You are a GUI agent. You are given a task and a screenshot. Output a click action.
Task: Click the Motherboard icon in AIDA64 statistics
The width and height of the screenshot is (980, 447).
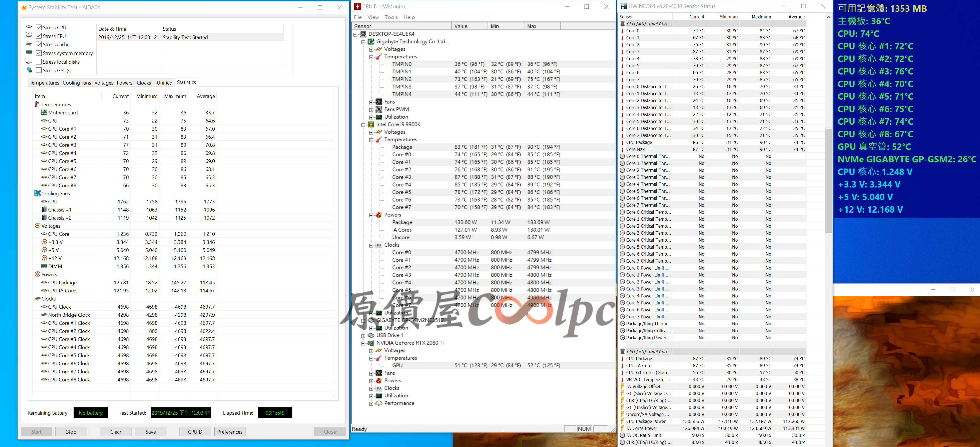point(44,112)
